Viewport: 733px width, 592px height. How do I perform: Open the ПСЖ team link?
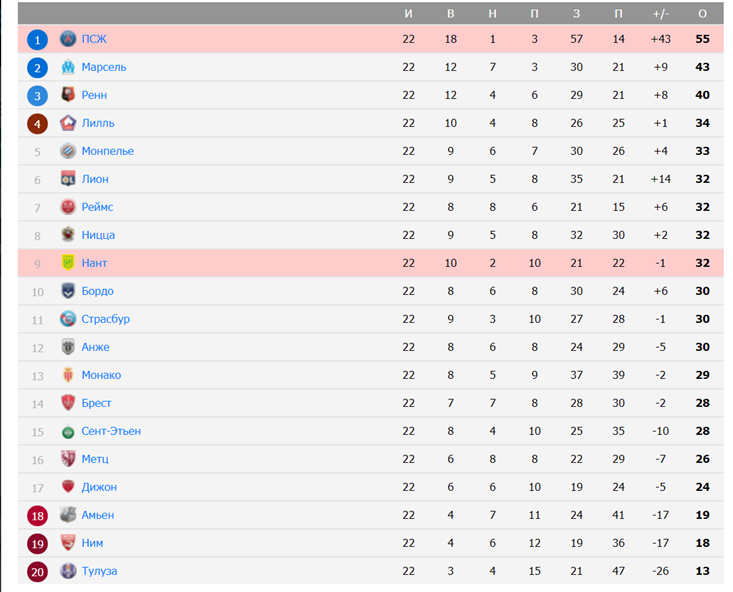point(94,39)
